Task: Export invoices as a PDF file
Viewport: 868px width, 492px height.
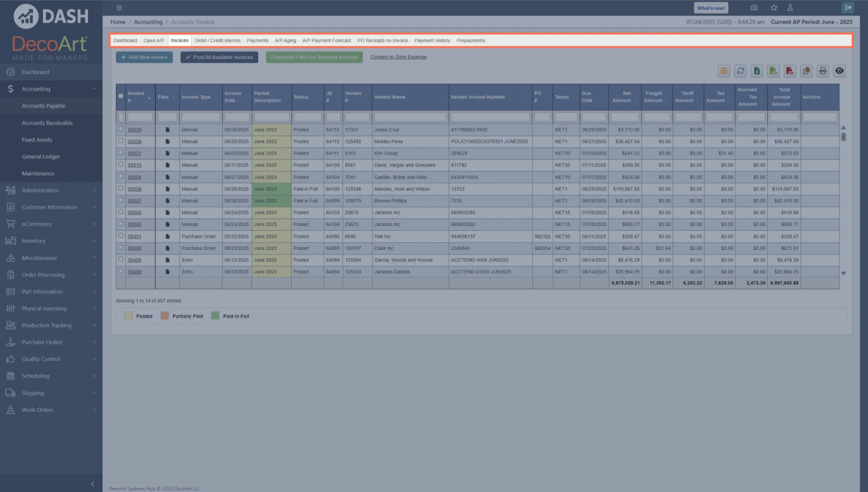Action: pyautogui.click(x=790, y=71)
